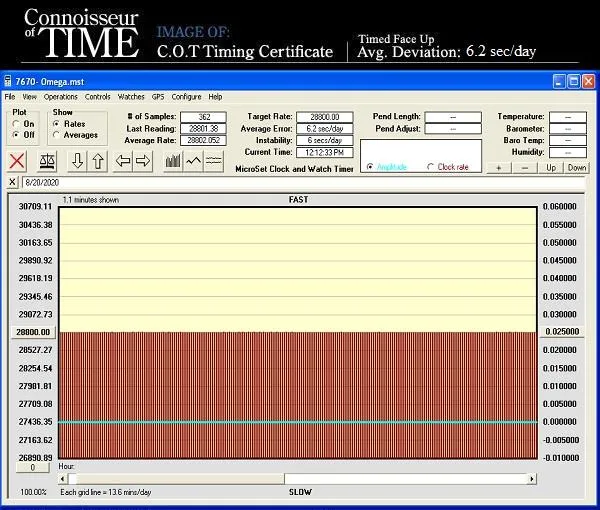Click the FAST label above graph
This screenshot has height=510, width=600.
[x=298, y=199]
